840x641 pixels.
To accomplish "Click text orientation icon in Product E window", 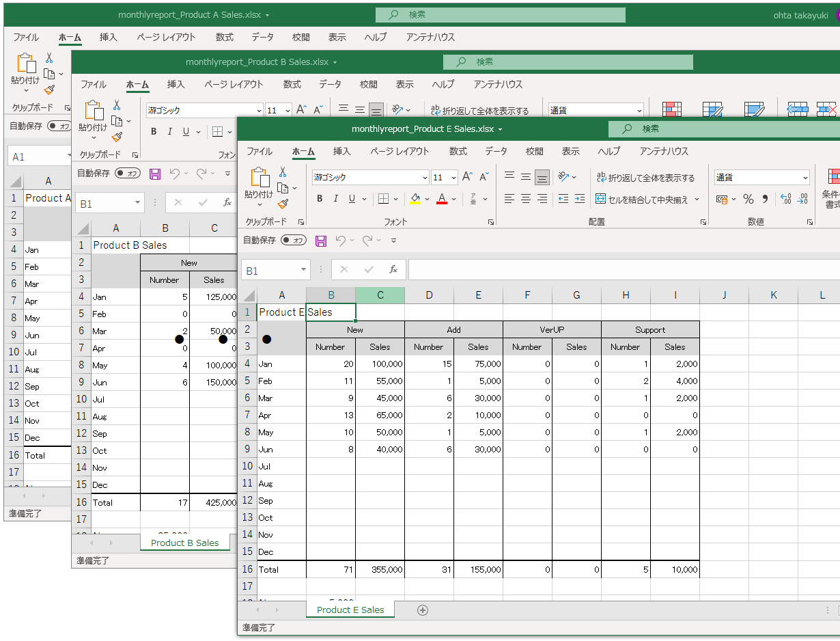I will 563,177.
